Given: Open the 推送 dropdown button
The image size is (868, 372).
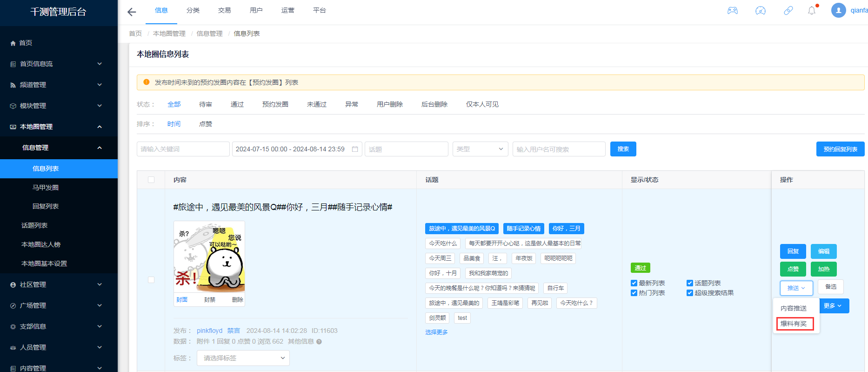Looking at the screenshot, I should (x=796, y=288).
